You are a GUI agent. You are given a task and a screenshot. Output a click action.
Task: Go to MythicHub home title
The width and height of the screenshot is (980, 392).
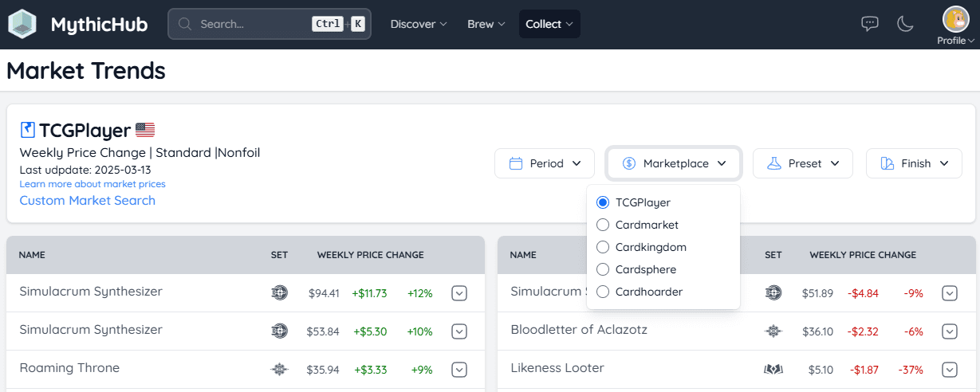point(99,25)
